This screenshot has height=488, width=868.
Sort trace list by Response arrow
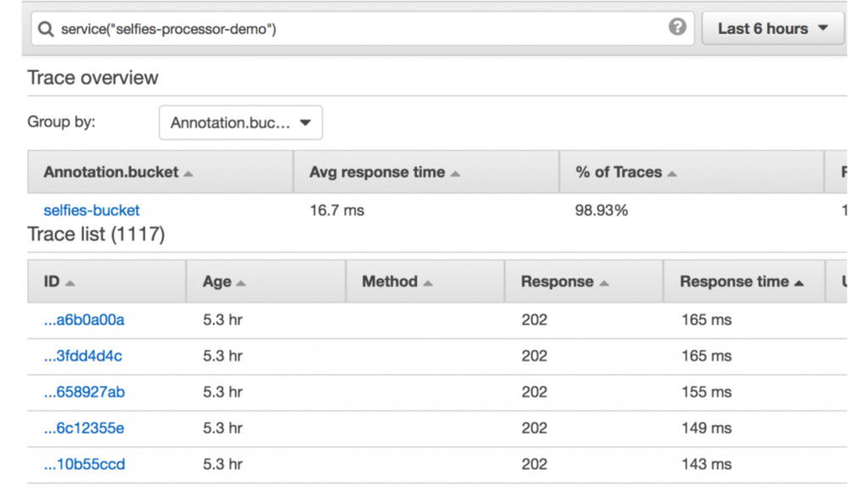pyautogui.click(x=604, y=283)
